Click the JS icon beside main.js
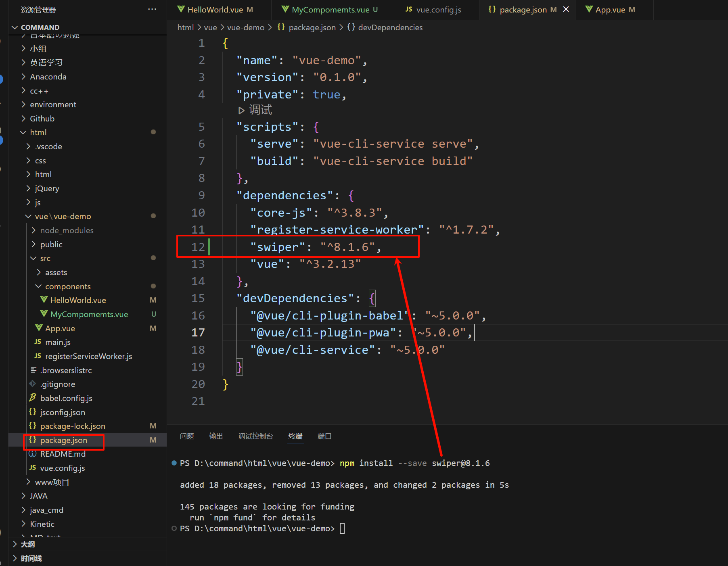728x566 pixels. 38,342
